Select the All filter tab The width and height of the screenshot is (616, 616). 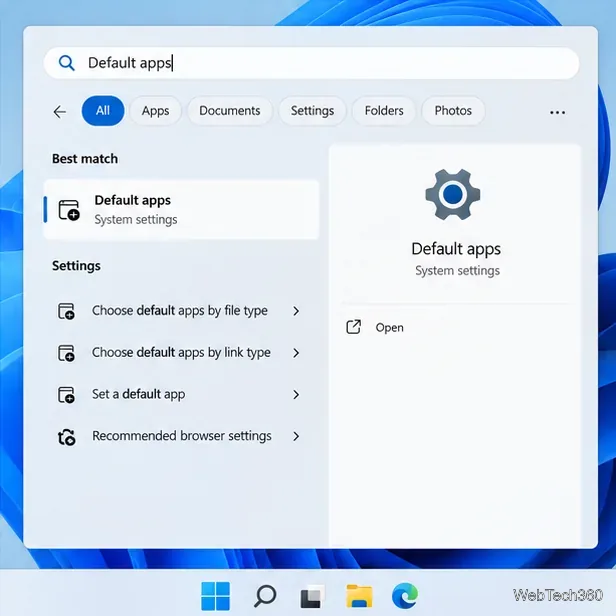coord(103,111)
